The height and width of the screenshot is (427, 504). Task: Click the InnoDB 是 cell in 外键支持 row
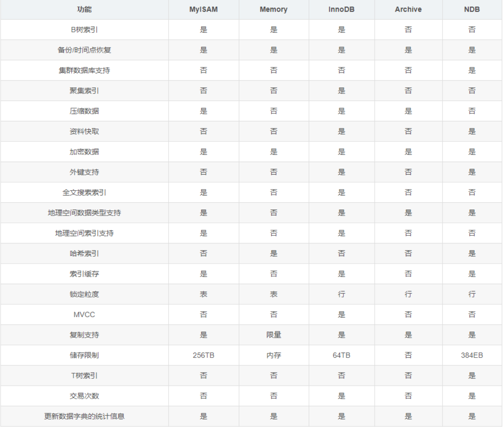pyautogui.click(x=341, y=172)
